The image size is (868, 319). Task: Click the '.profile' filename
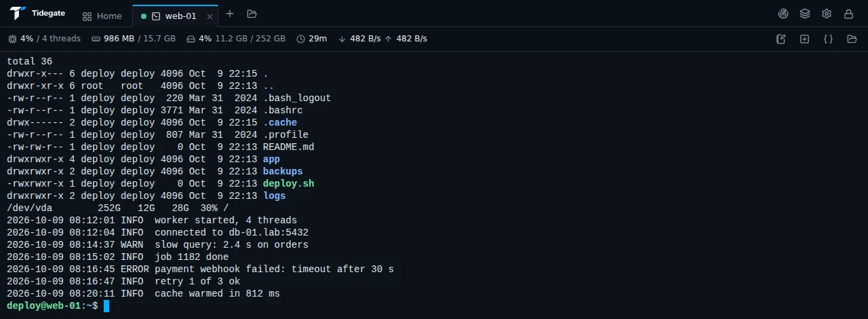point(285,134)
